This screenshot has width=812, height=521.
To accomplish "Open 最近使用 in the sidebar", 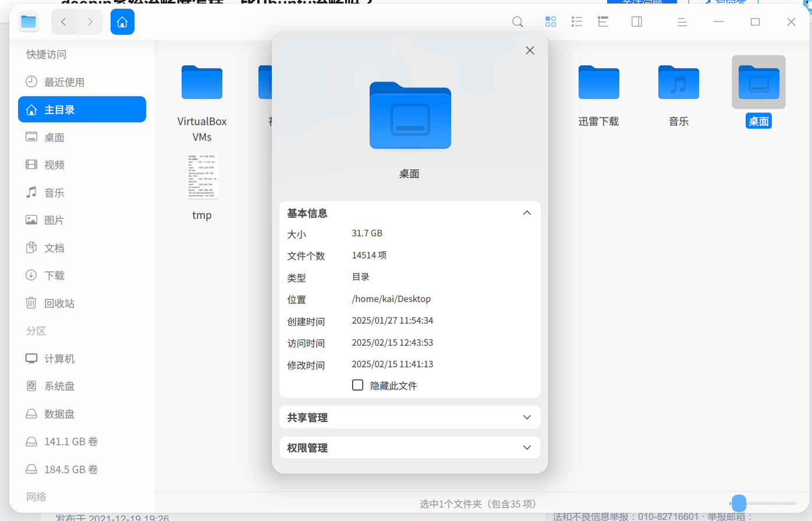I will tap(82, 82).
